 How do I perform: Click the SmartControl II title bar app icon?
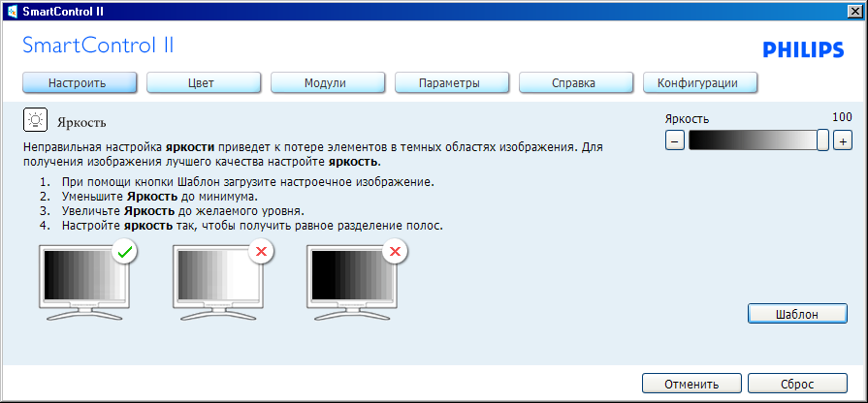pos(12,11)
